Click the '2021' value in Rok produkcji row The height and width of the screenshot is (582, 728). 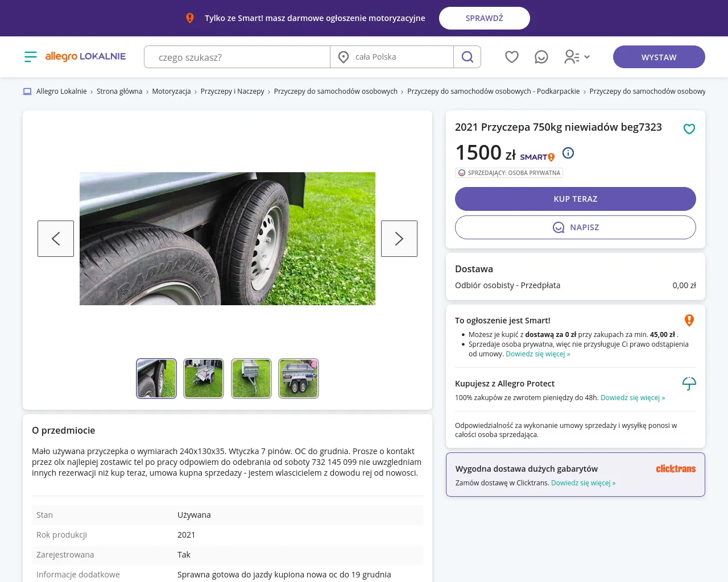tap(186, 535)
